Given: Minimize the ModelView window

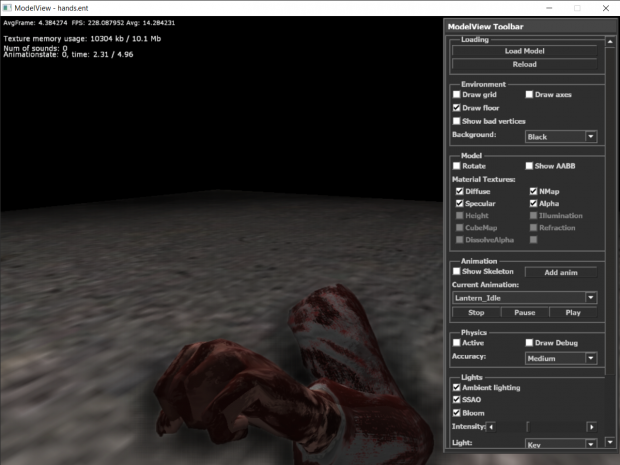Looking at the screenshot, I should (549, 8).
